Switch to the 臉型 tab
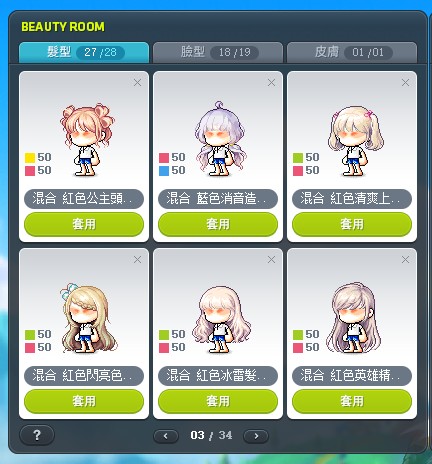This screenshot has height=464, width=432. click(218, 52)
